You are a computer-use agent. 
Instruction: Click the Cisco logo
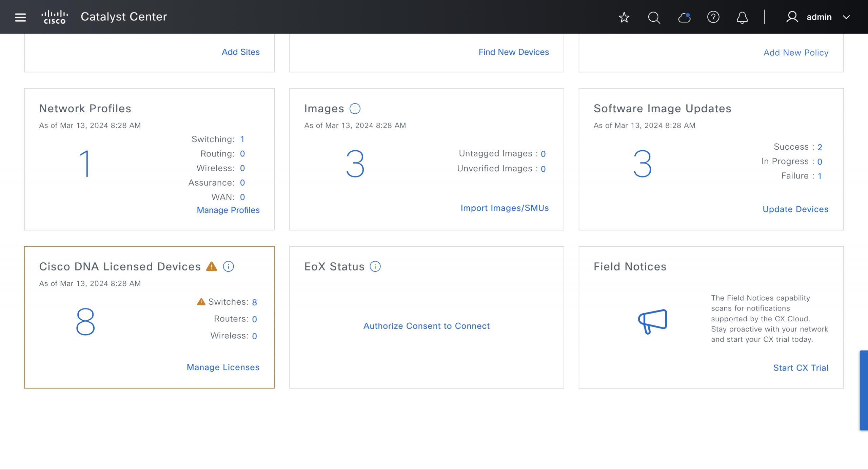[55, 17]
